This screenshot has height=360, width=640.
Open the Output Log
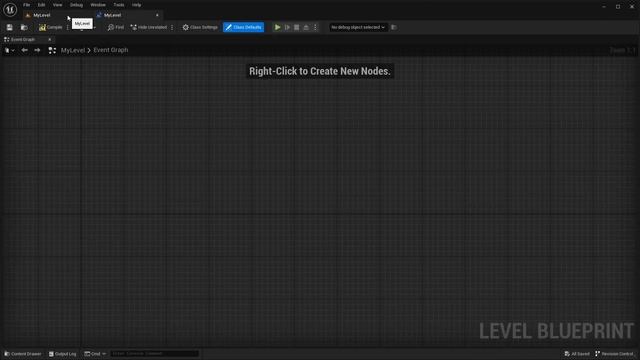62,354
